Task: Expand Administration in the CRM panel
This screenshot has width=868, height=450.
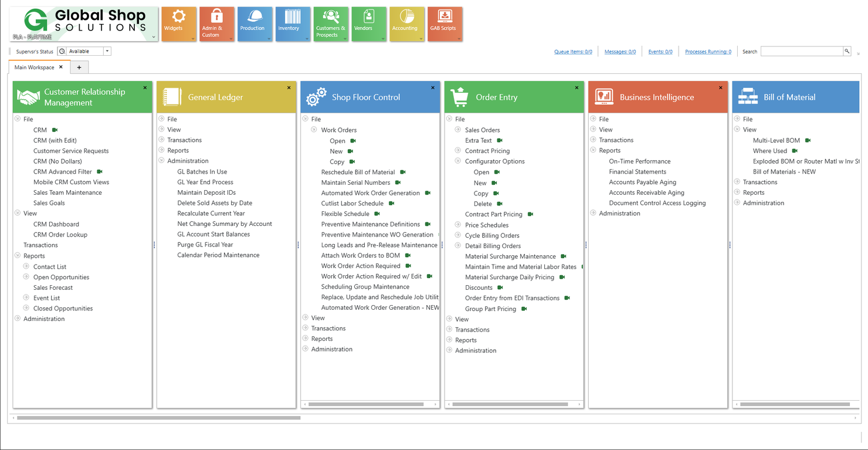Action: pyautogui.click(x=18, y=319)
